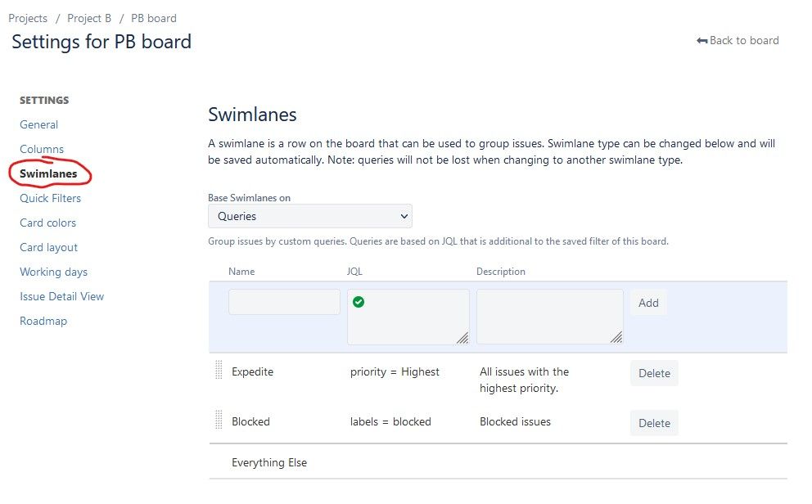Click the Description textarea resize grip
The width and height of the screenshot is (812, 504).
coord(616,337)
